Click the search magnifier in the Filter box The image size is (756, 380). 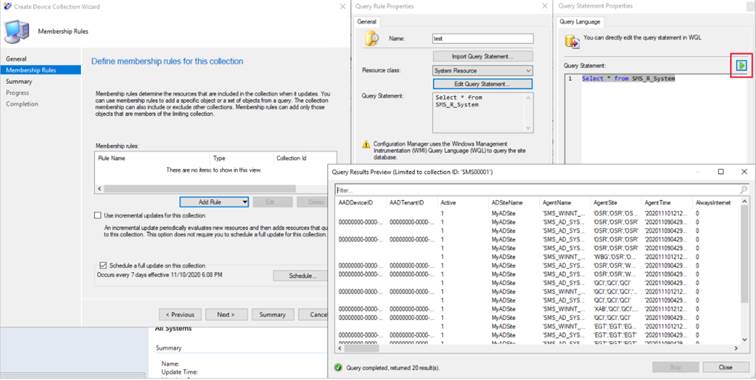[x=743, y=190]
